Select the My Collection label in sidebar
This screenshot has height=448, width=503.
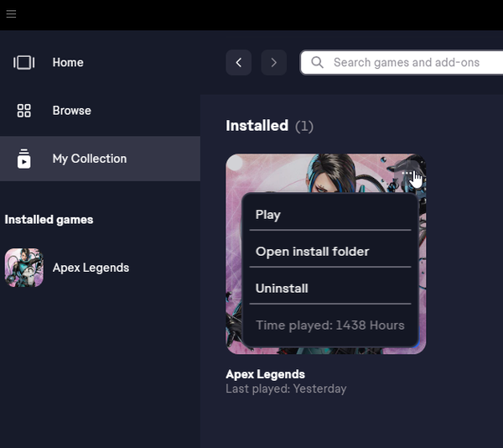(89, 159)
